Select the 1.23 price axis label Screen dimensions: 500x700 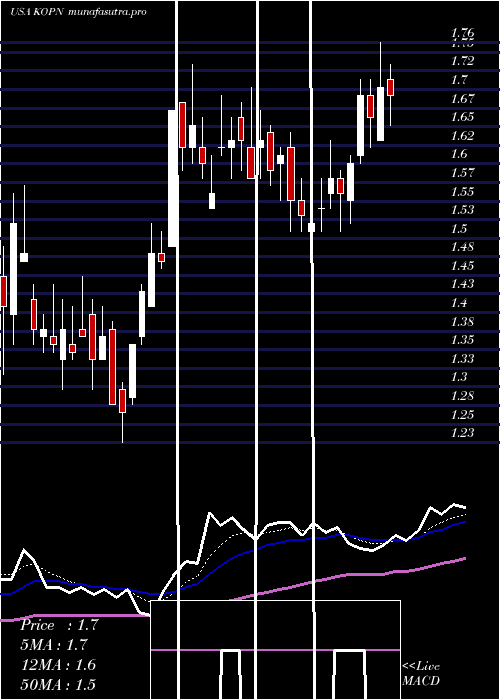[462, 433]
